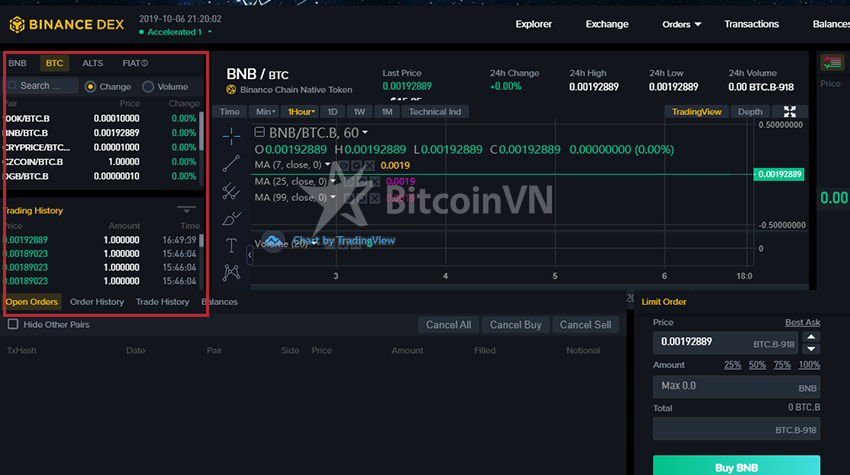850x475 pixels.
Task: Click the Buy BNB button
Action: click(x=736, y=466)
